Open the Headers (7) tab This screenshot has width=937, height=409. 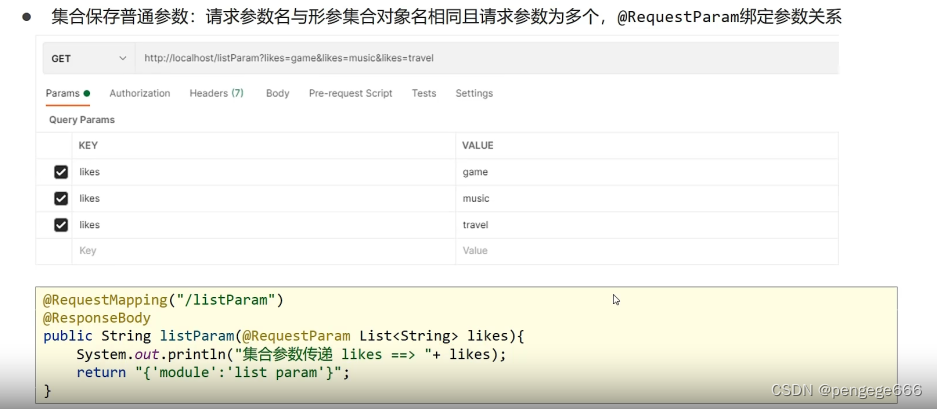(216, 93)
